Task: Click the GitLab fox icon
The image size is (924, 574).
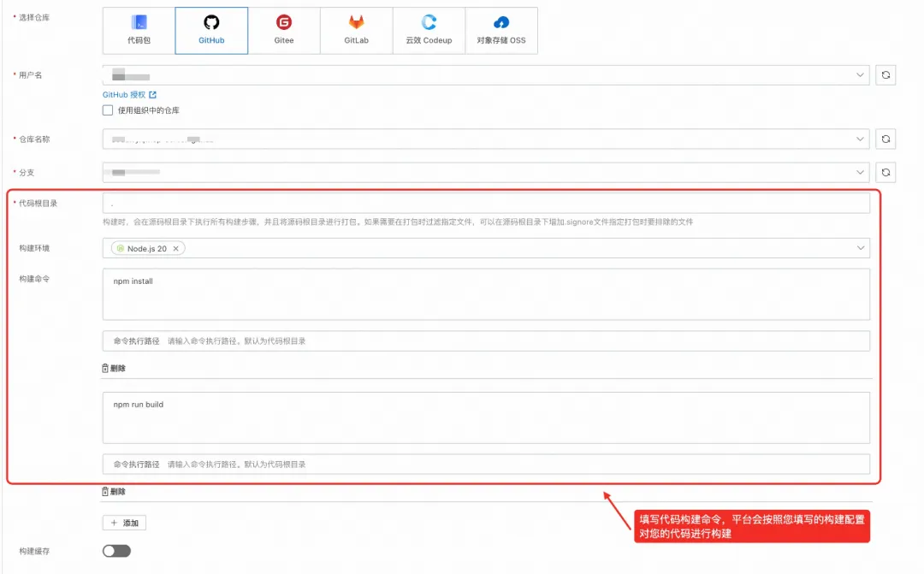Action: (357, 22)
